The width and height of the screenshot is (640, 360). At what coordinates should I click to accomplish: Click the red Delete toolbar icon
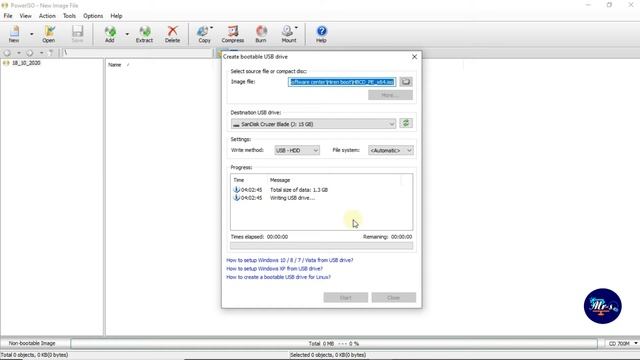pos(172,34)
